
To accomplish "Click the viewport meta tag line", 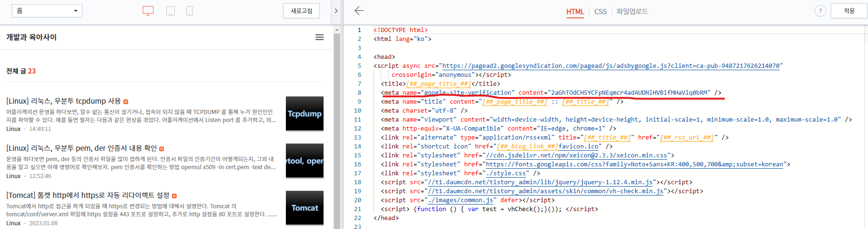I will 617,120.
